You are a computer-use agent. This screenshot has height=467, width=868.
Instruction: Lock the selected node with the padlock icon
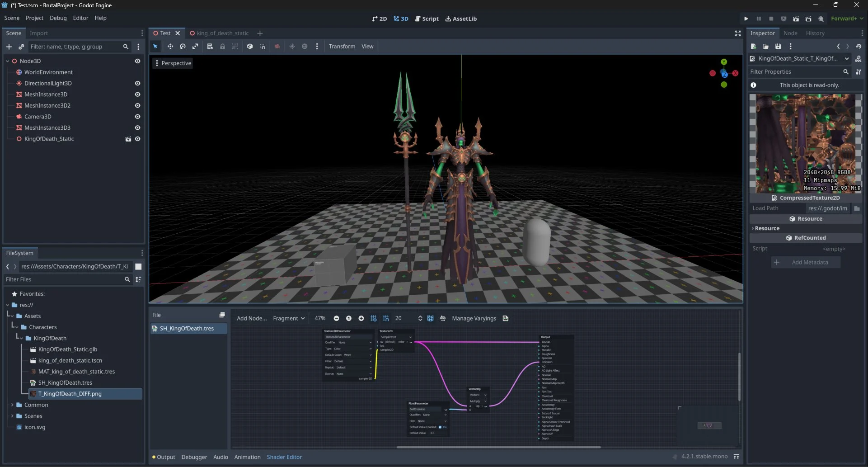click(222, 47)
